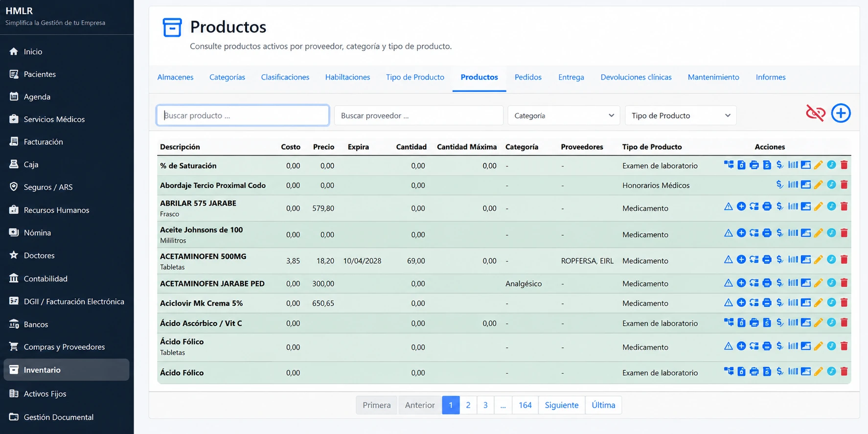Click the teal round icon for Ácido Ascórbico / Vit C
Screen dimensions: 868x434
tap(831, 322)
